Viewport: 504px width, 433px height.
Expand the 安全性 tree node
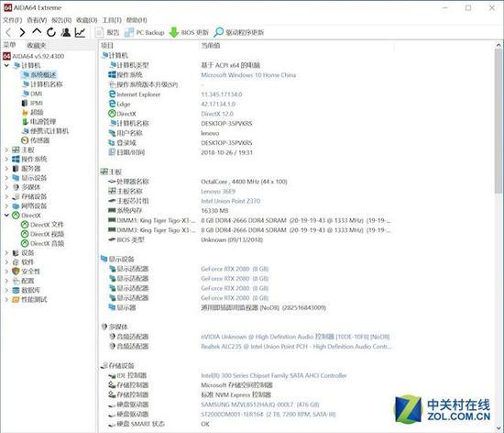click(x=6, y=272)
